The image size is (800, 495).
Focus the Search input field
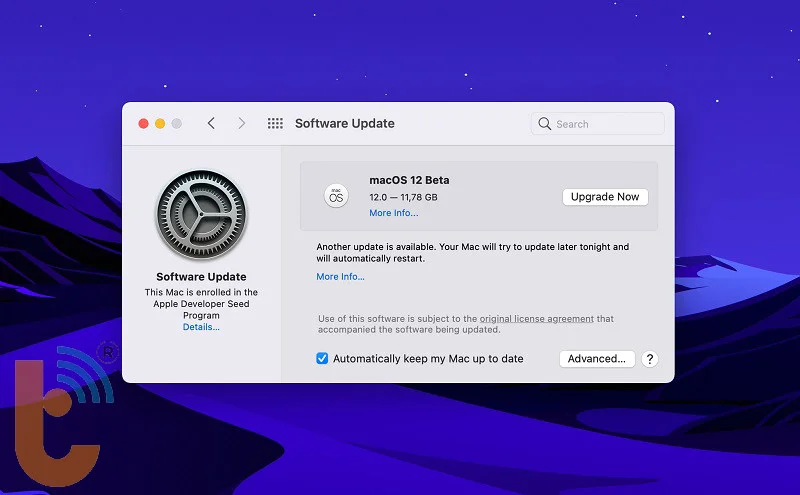(x=597, y=124)
